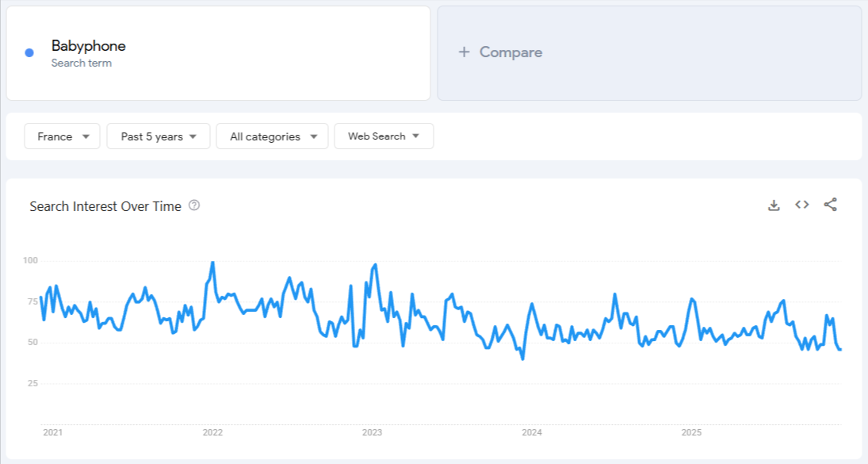
Task: Click the 2023 label on the chart axis
Action: 373,433
